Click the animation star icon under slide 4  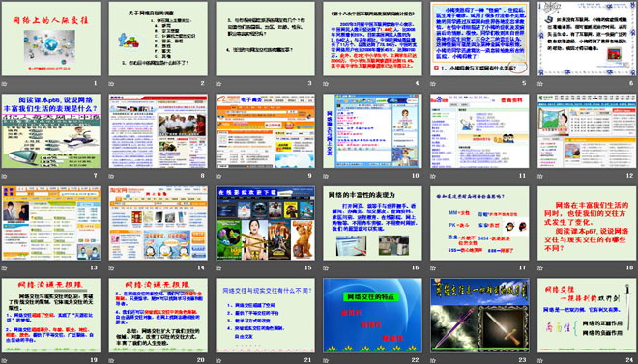(326, 84)
